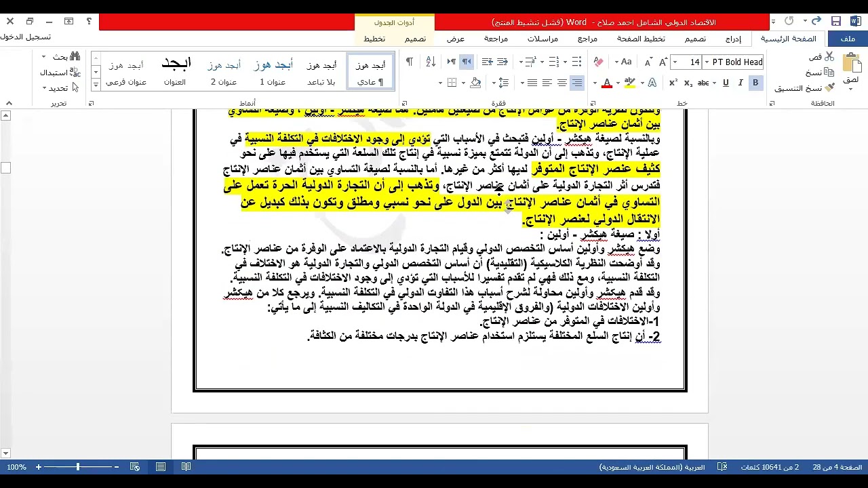Toggle Underline formatting button
The height and width of the screenshot is (488, 868).
click(x=726, y=83)
